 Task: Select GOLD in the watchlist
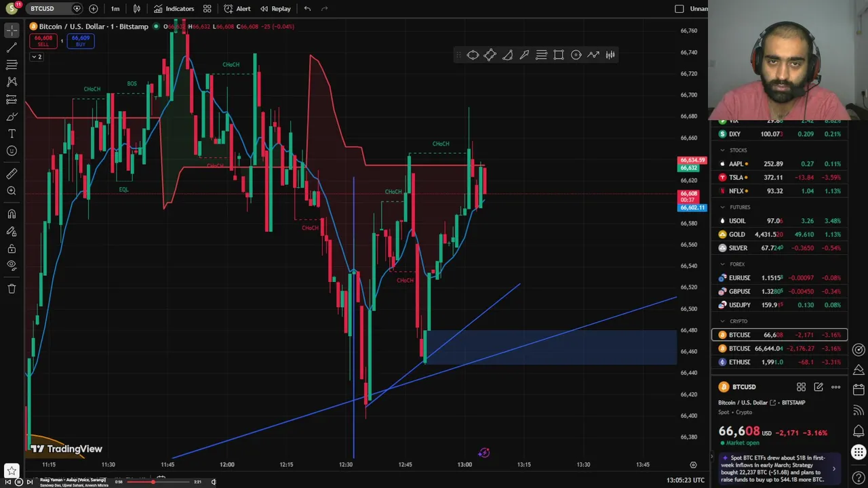click(x=779, y=235)
